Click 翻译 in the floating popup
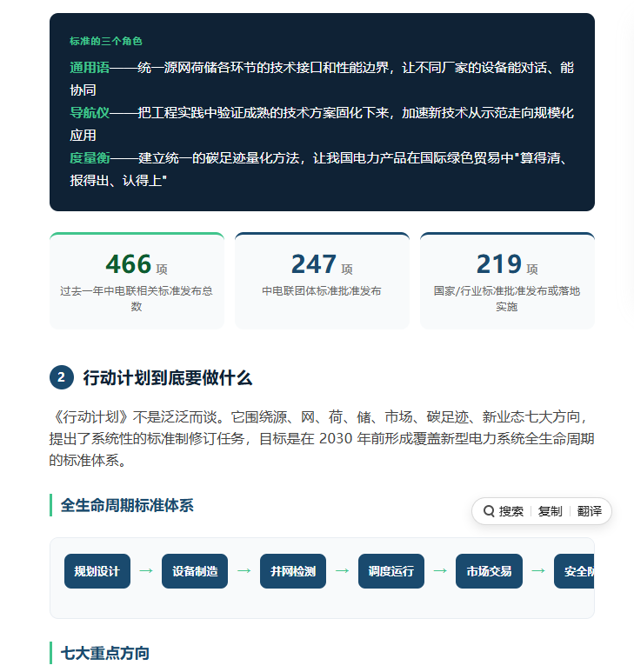 tap(590, 511)
